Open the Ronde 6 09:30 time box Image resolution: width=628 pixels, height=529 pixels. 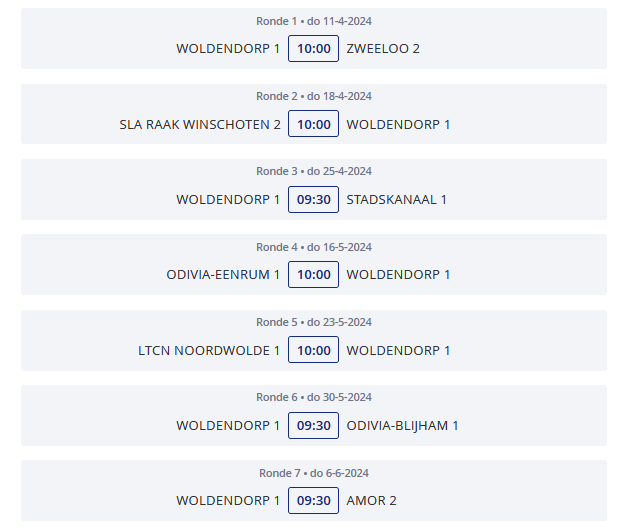pos(313,425)
